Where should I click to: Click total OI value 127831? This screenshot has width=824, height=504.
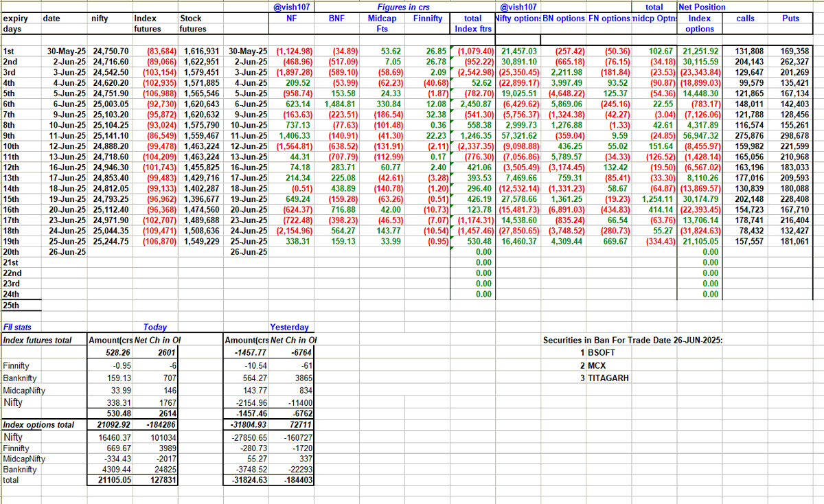[x=162, y=481]
